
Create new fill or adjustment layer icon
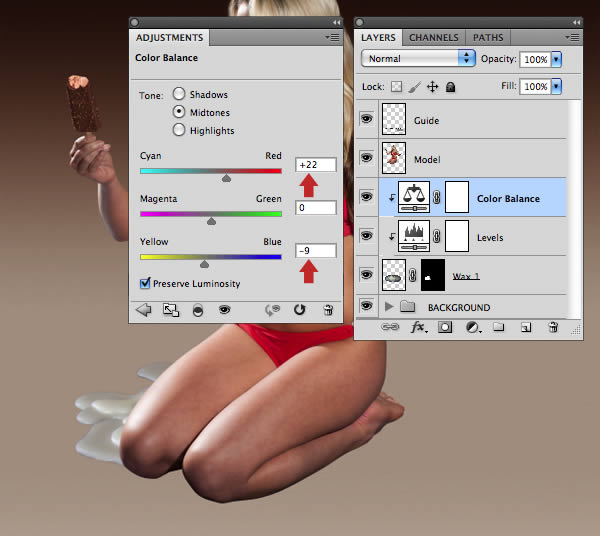[x=473, y=327]
